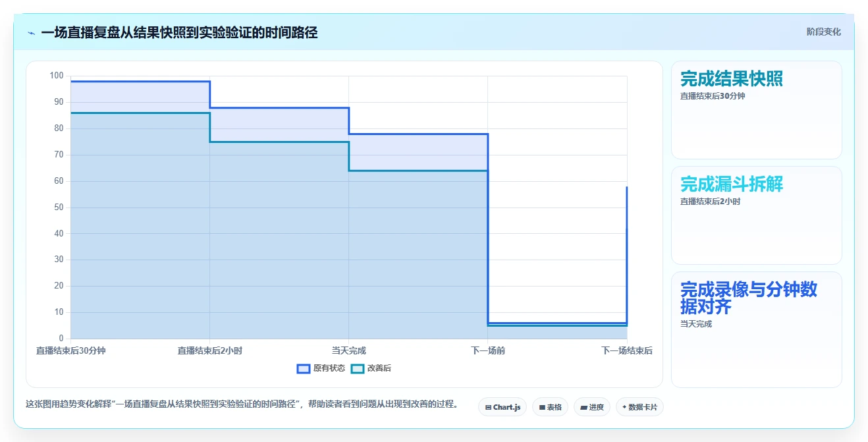Click the x-axis label 下一场前
Viewport: 868px width, 442px height.
pos(488,350)
